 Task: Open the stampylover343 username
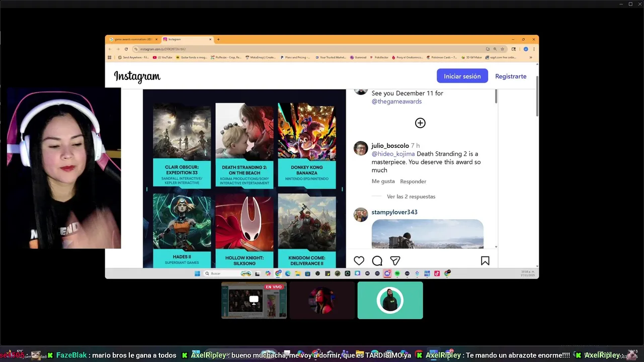[x=394, y=212]
